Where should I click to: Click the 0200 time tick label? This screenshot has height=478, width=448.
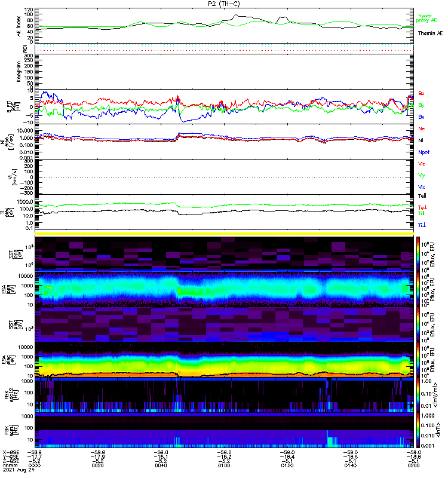pos(413,465)
